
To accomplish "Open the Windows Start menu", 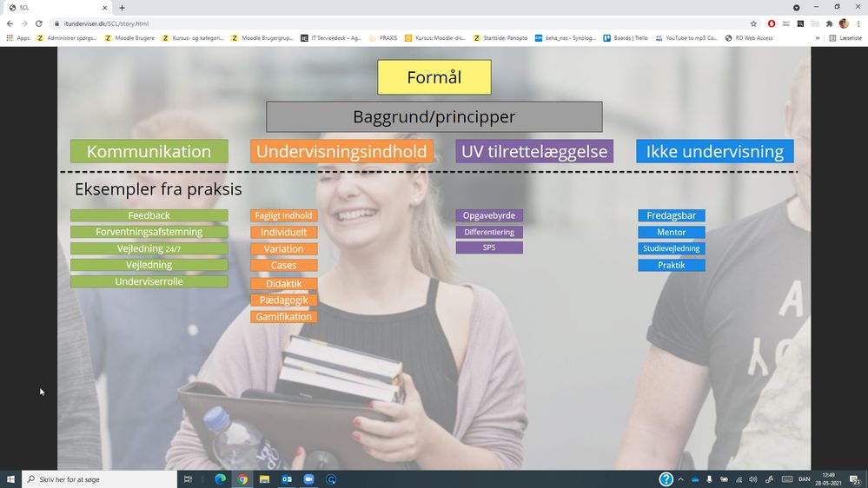I will click(10, 479).
